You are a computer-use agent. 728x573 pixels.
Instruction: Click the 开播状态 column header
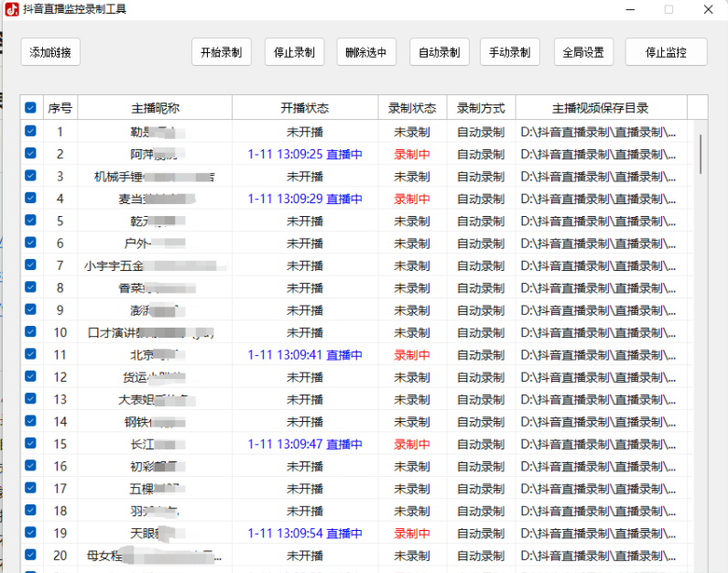[305, 108]
